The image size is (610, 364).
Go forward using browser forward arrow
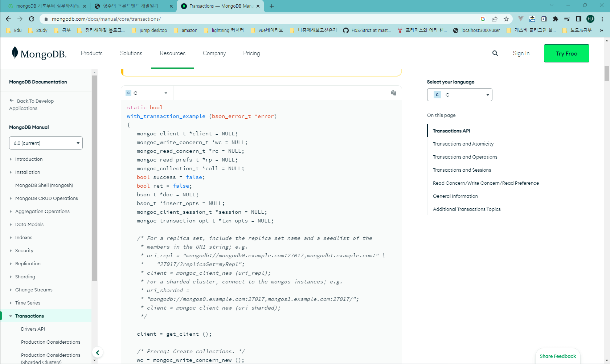20,19
